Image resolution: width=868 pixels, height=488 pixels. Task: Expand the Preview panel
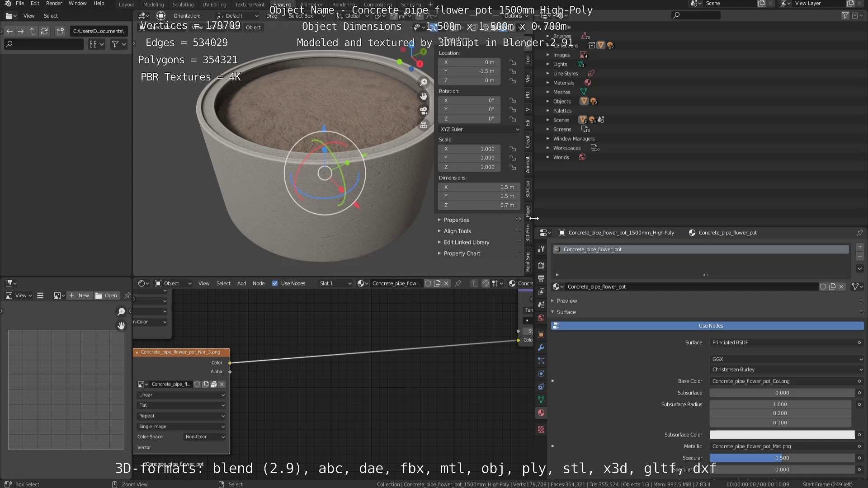click(567, 301)
